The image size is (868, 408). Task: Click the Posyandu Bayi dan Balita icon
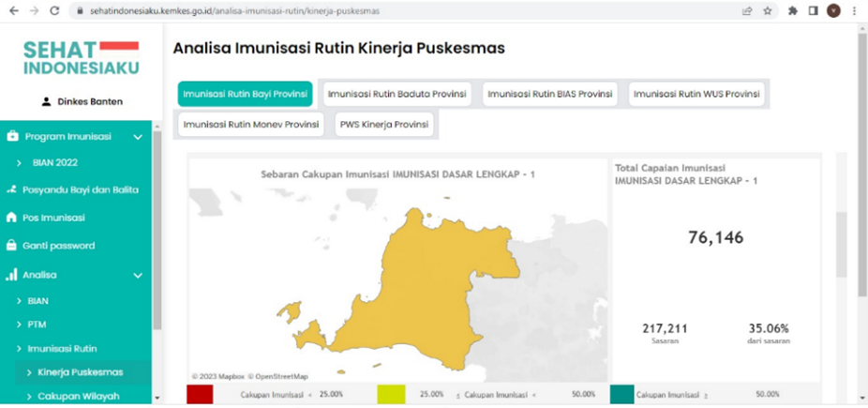12,189
